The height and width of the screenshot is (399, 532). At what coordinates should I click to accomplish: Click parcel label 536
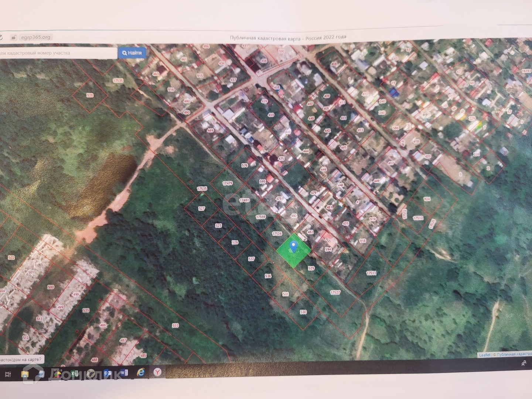click(268, 276)
